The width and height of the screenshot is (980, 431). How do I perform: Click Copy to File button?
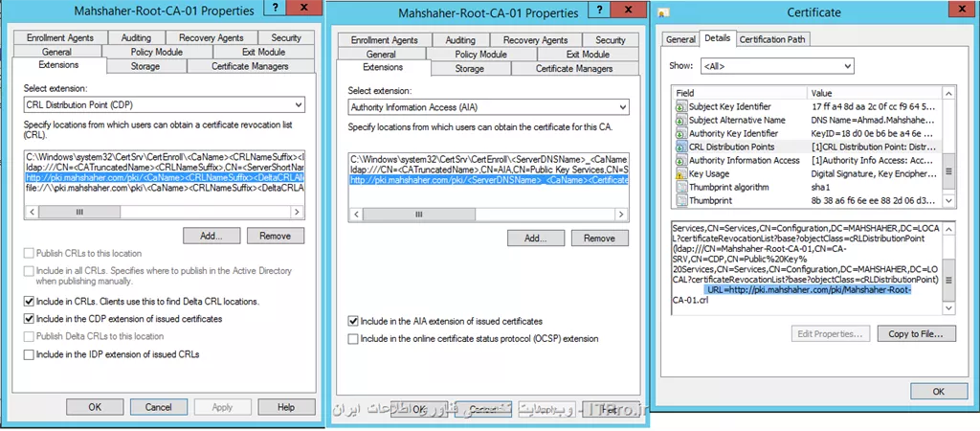pos(916,334)
